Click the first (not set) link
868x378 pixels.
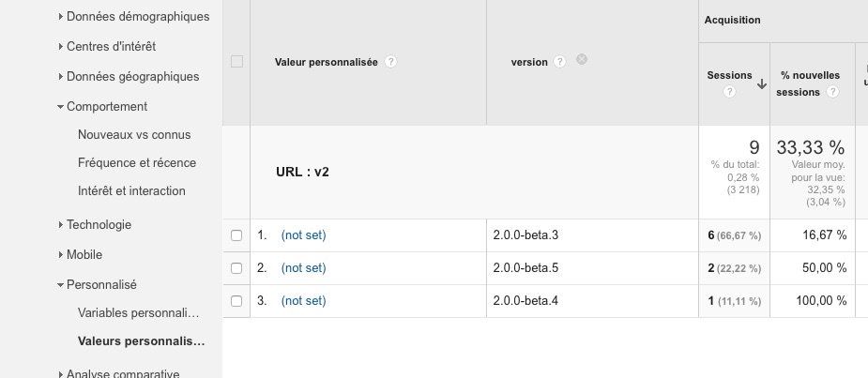click(x=303, y=235)
